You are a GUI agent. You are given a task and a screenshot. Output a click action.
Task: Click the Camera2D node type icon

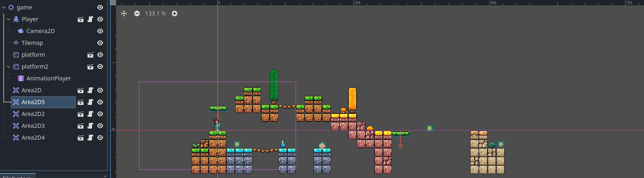click(21, 31)
